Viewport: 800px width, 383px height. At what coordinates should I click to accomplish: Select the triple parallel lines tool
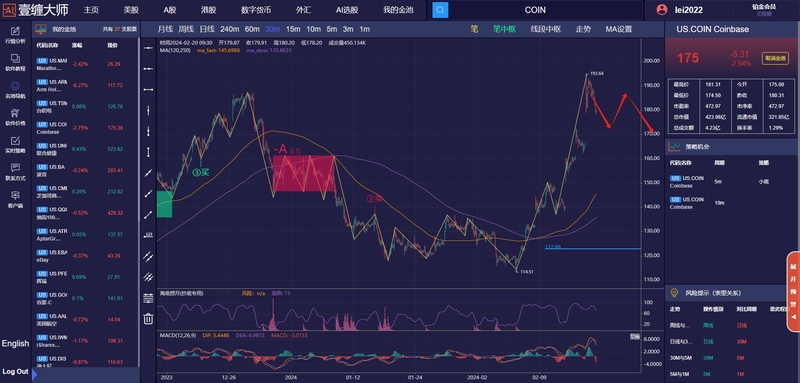148,277
